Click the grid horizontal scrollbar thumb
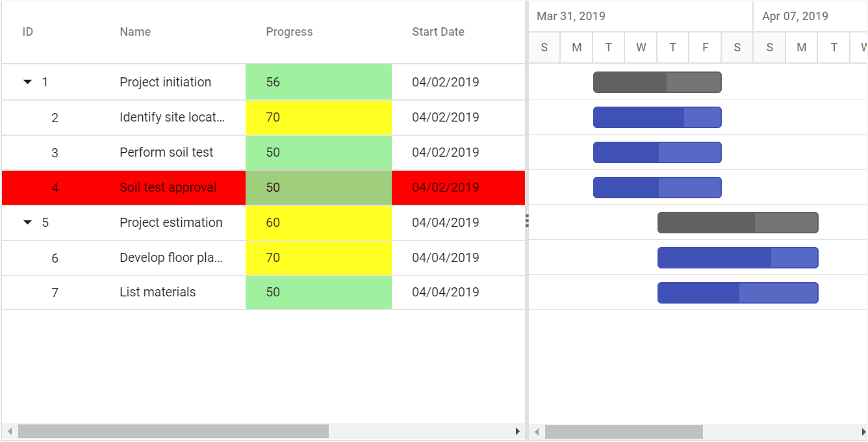The width and height of the screenshot is (868, 442). [173, 432]
